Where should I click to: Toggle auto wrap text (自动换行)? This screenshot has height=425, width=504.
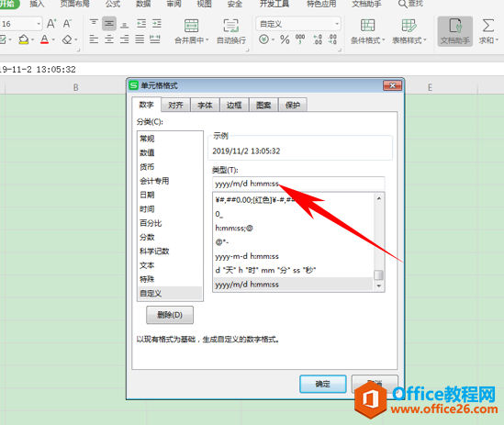(231, 31)
